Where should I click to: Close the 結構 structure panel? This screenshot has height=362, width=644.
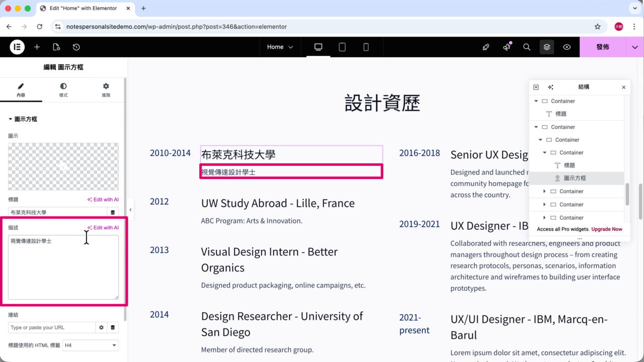(624, 87)
